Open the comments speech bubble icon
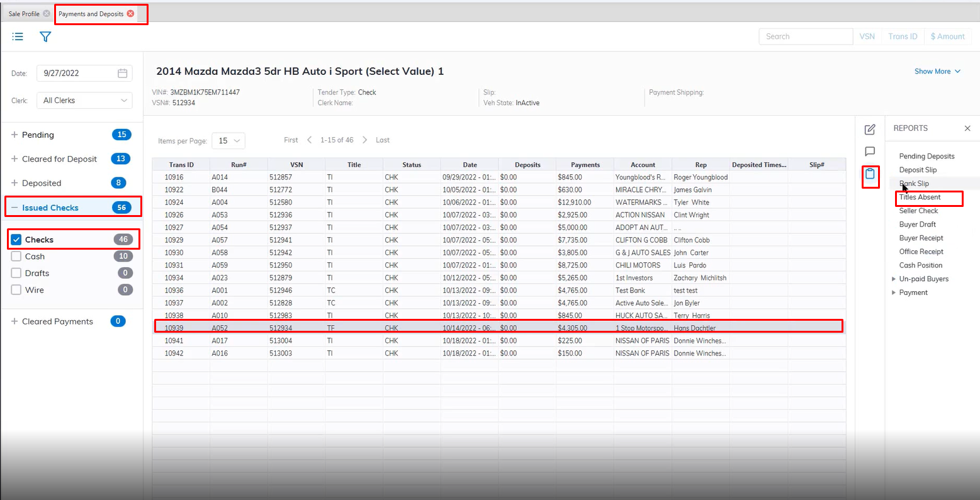 tap(870, 152)
